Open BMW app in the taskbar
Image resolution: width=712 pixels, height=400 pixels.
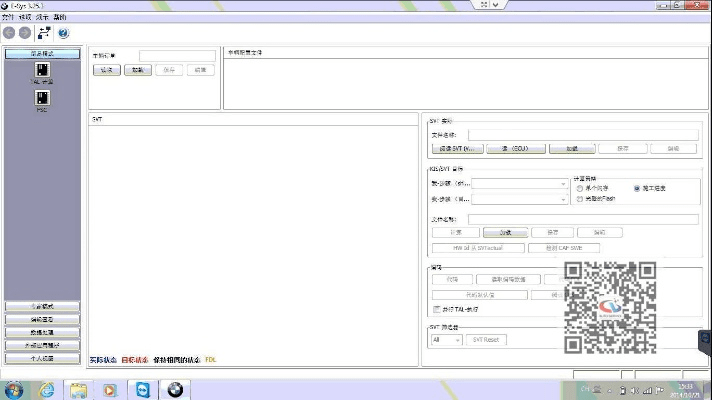tap(176, 389)
